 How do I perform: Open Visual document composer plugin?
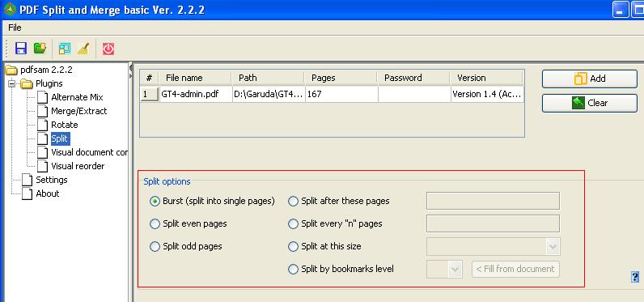pyautogui.click(x=89, y=152)
